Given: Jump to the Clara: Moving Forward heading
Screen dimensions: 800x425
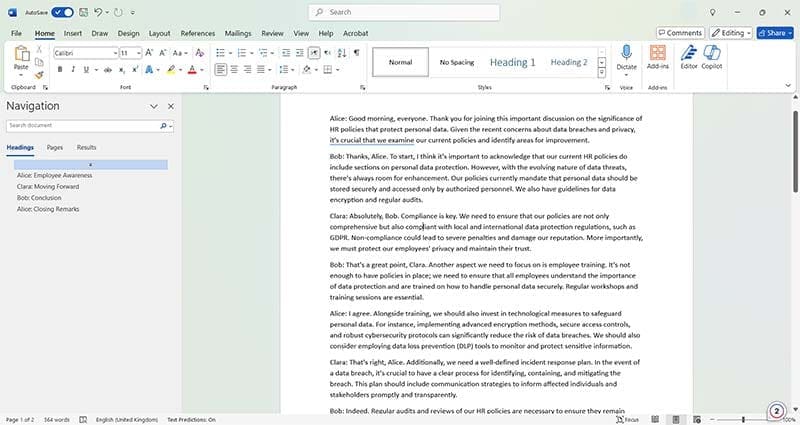Looking at the screenshot, I should (x=48, y=187).
